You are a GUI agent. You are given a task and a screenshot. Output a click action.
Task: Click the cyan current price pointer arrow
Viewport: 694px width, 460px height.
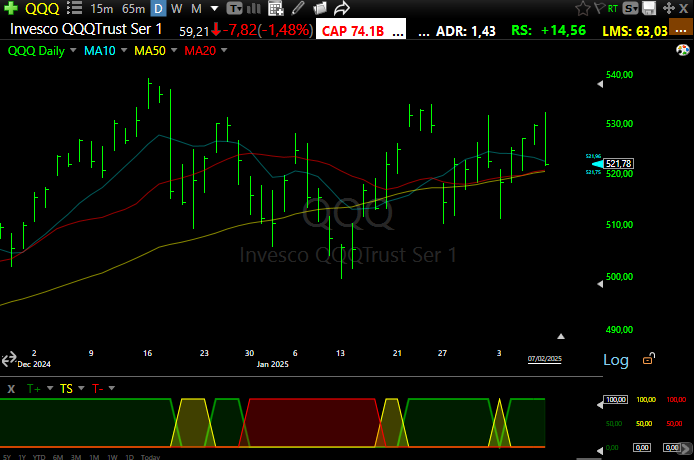click(597, 164)
